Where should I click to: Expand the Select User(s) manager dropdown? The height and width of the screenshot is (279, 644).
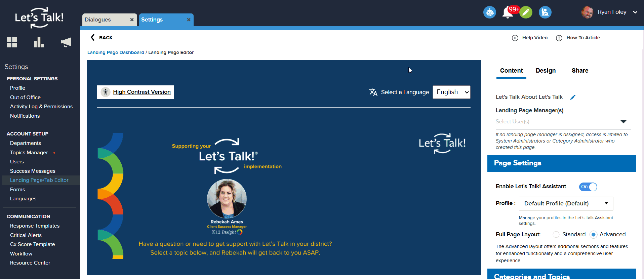pos(623,122)
